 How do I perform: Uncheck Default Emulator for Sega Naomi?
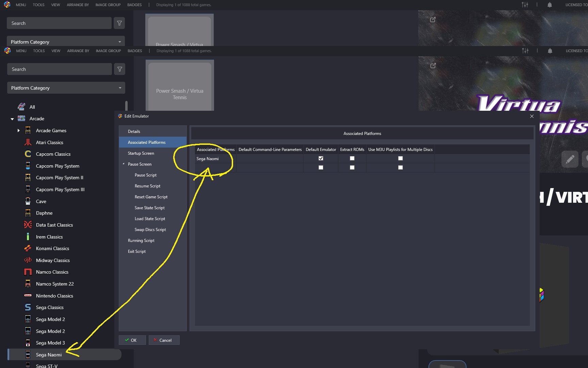click(321, 158)
